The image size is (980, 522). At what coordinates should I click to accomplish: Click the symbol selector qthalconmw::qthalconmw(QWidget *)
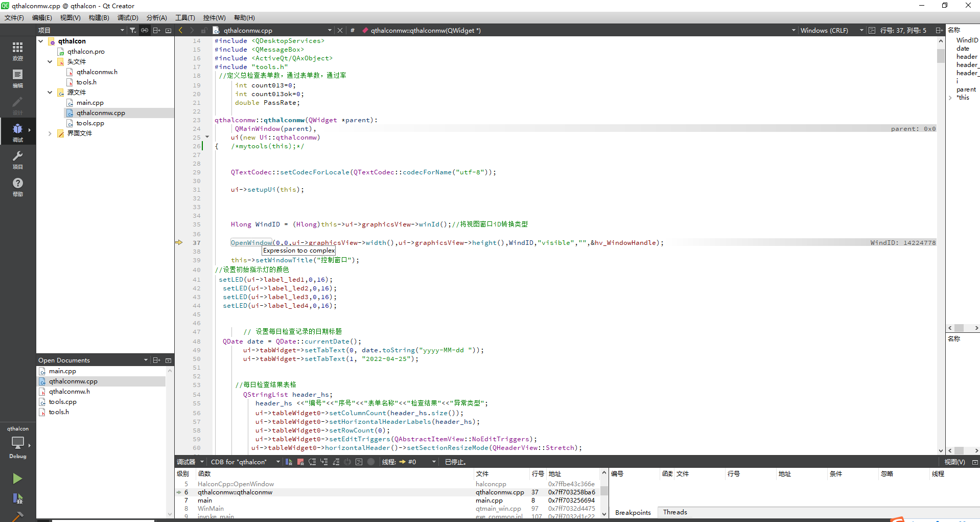425,30
